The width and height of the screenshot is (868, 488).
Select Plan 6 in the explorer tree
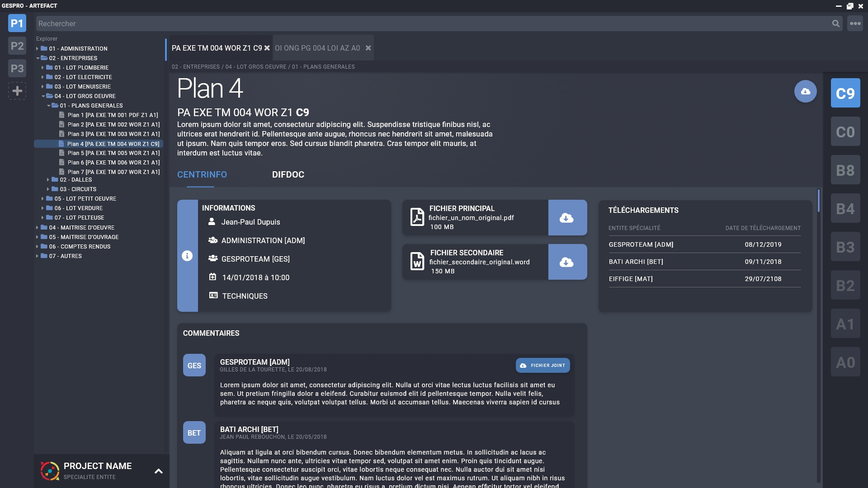(x=113, y=163)
